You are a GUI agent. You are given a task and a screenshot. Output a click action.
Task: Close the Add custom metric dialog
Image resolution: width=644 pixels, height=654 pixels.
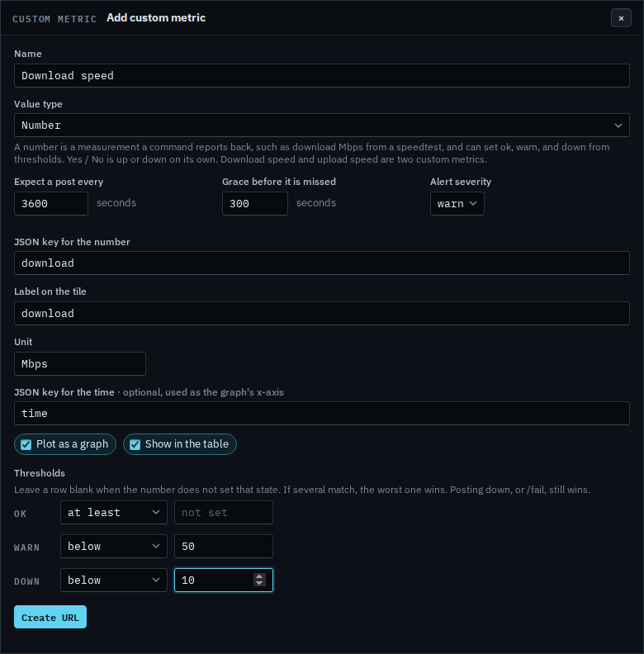[x=621, y=18]
